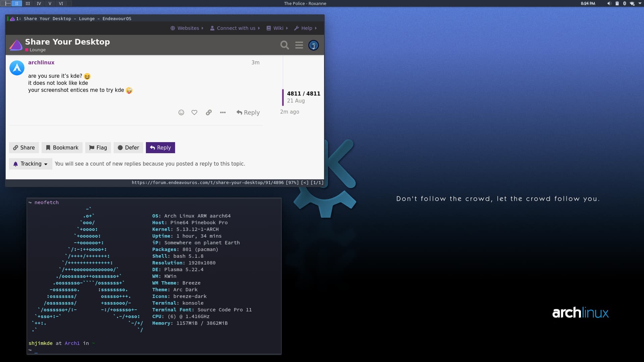Viewport: 644px width, 362px height.
Task: Open the forum search magnifier icon
Action: (284, 45)
